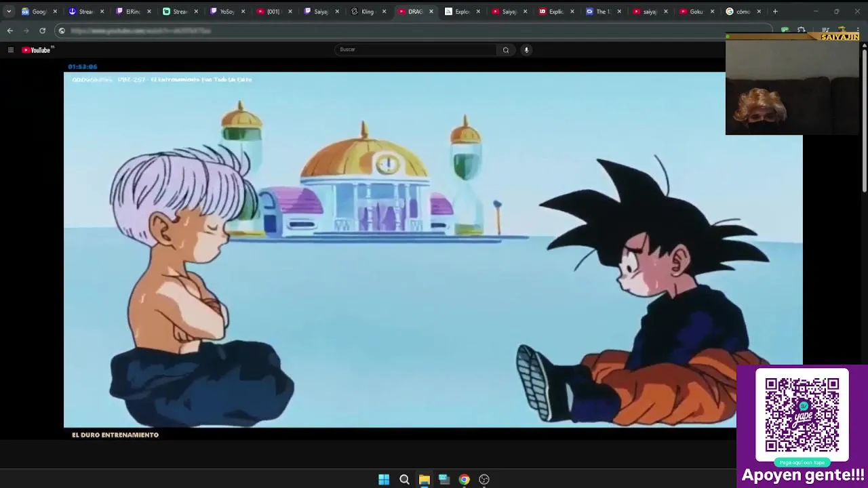Open the Chrome three-dot menu
Viewport: 868px width, 488px height.
click(858, 30)
